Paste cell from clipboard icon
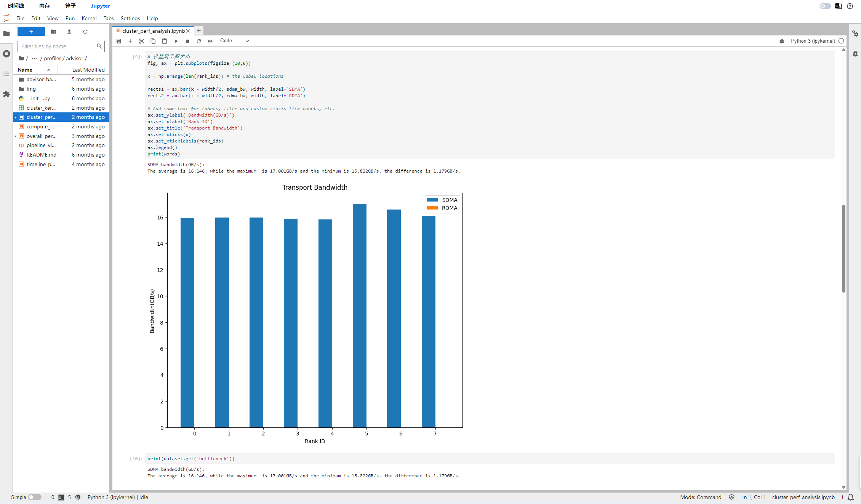This screenshot has height=504, width=861. click(x=165, y=41)
